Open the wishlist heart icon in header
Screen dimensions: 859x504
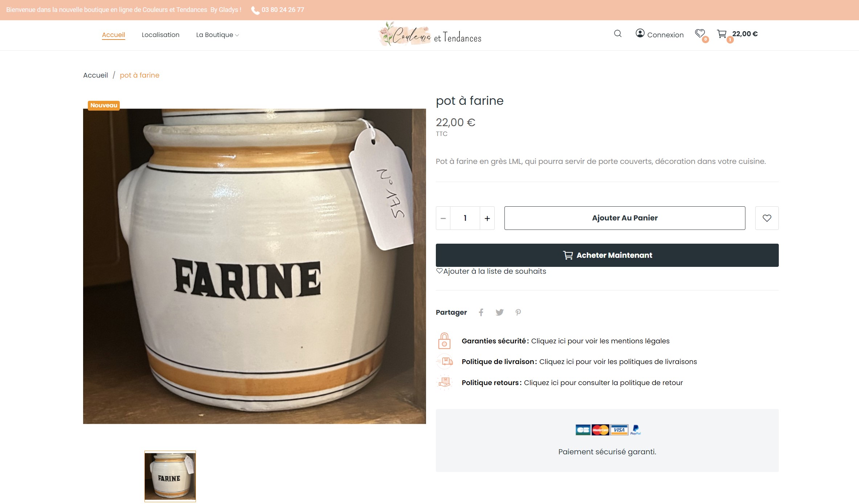700,34
